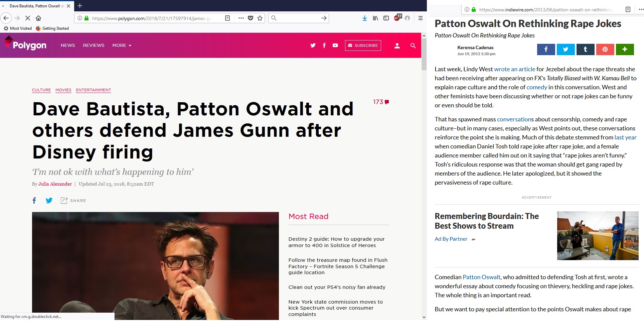
Task: Open the MOVIES category link
Action: (63, 90)
